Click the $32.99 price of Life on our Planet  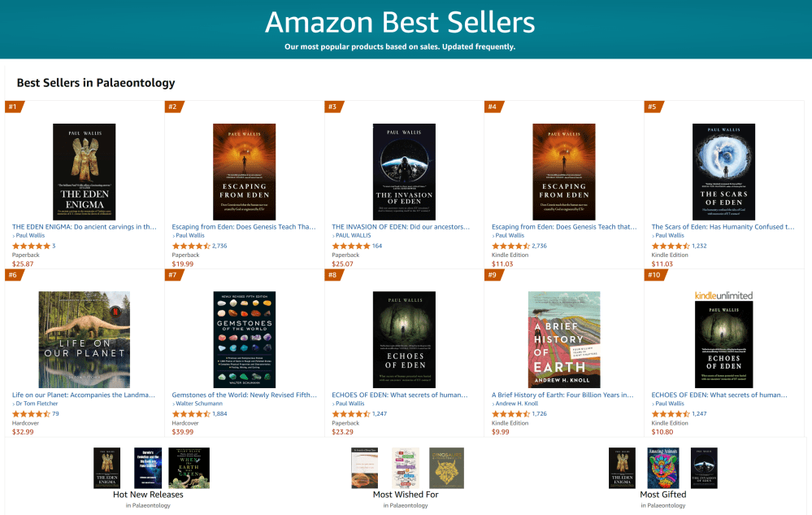23,431
